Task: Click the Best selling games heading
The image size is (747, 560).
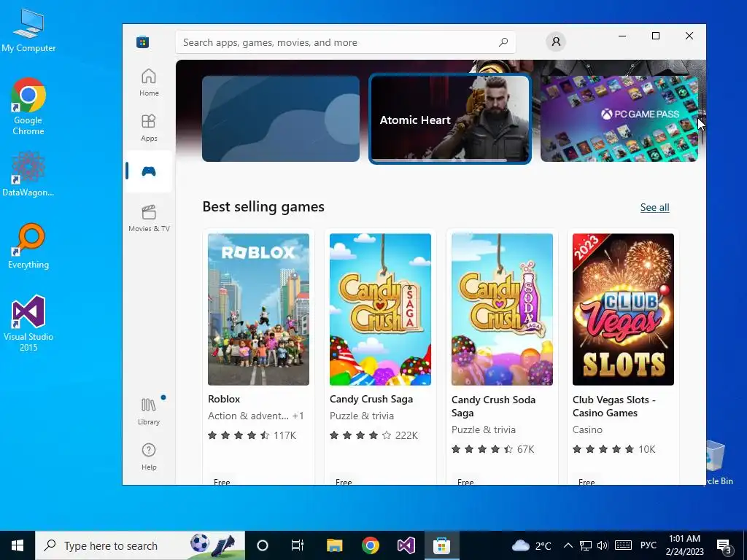Action: click(263, 206)
